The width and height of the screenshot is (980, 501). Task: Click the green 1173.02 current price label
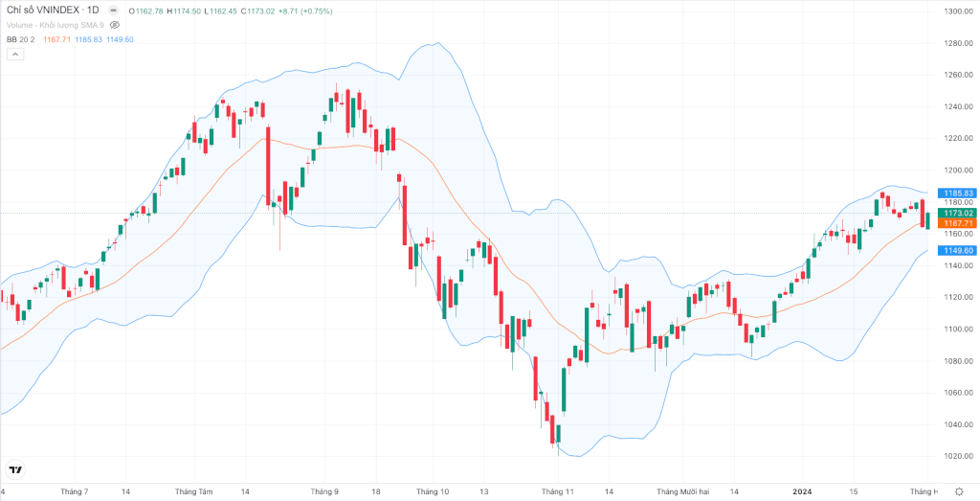(956, 214)
